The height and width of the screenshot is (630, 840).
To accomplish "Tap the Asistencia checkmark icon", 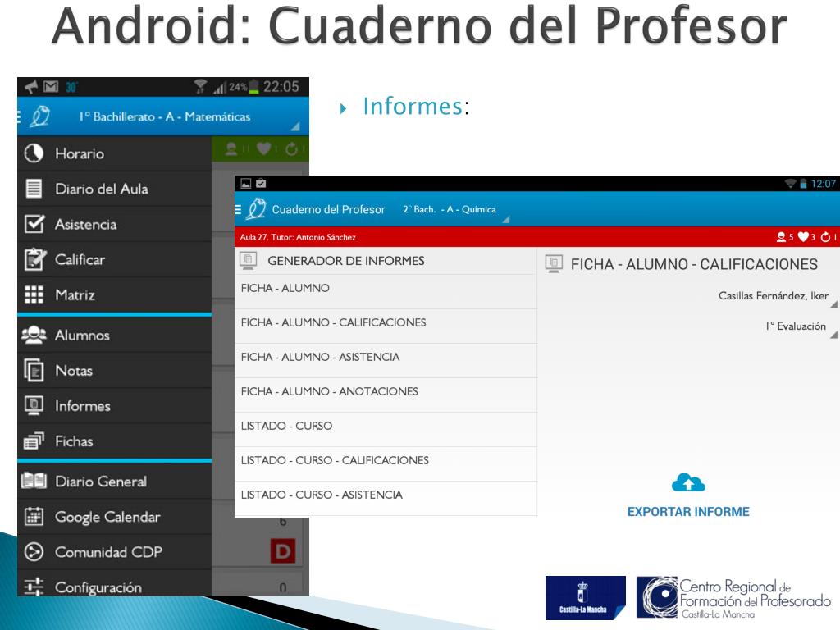I will (34, 224).
